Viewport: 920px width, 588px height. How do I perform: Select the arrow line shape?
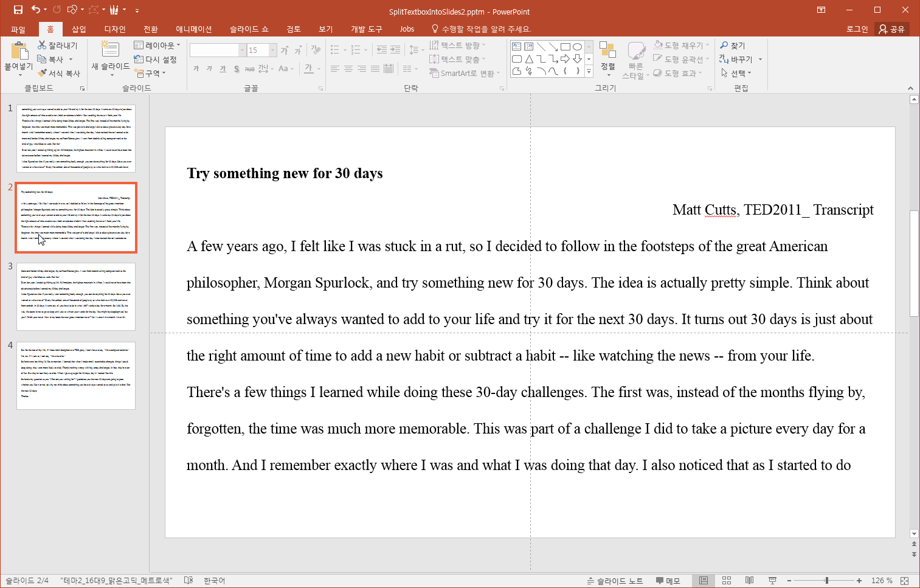553,46
